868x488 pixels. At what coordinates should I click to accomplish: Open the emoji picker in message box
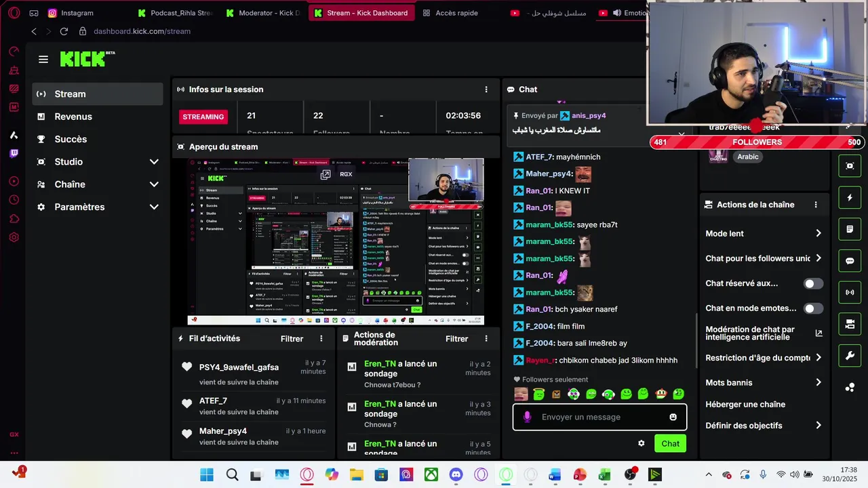point(673,417)
